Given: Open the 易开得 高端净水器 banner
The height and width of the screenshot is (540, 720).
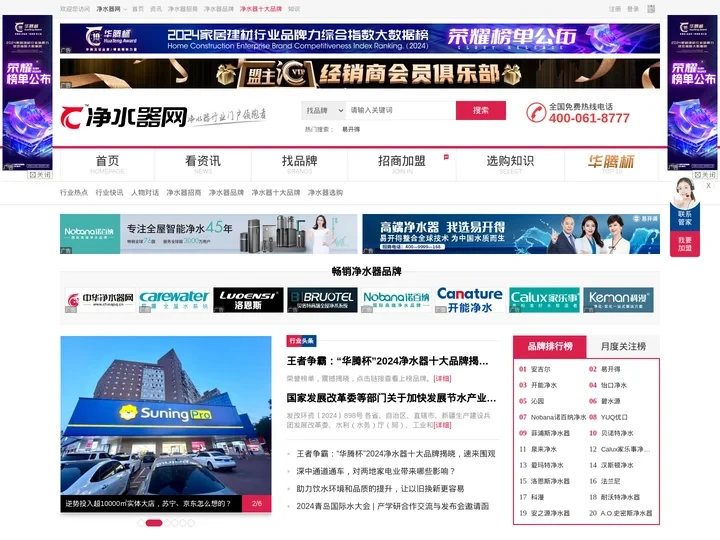Looking at the screenshot, I should coord(511,234).
